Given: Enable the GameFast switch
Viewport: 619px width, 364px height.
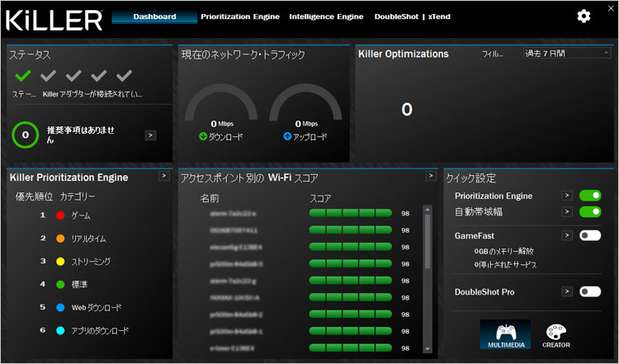Looking at the screenshot, I should [590, 236].
